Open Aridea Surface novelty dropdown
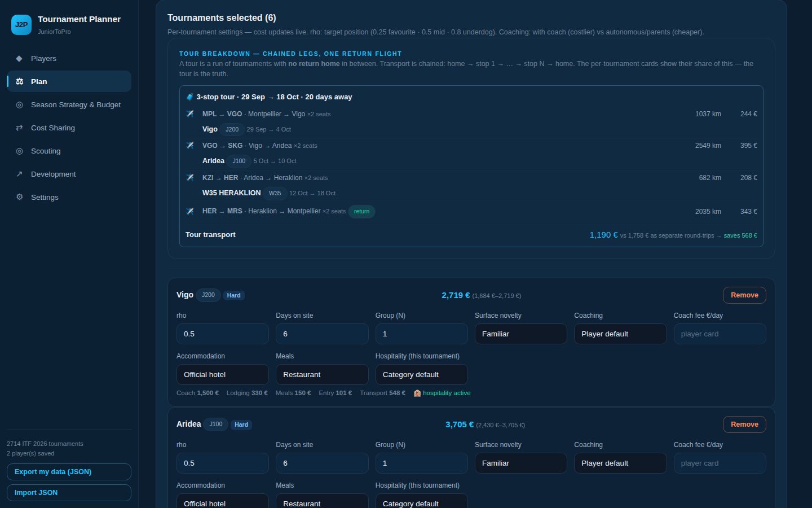The width and height of the screenshot is (812, 508). pos(520,463)
